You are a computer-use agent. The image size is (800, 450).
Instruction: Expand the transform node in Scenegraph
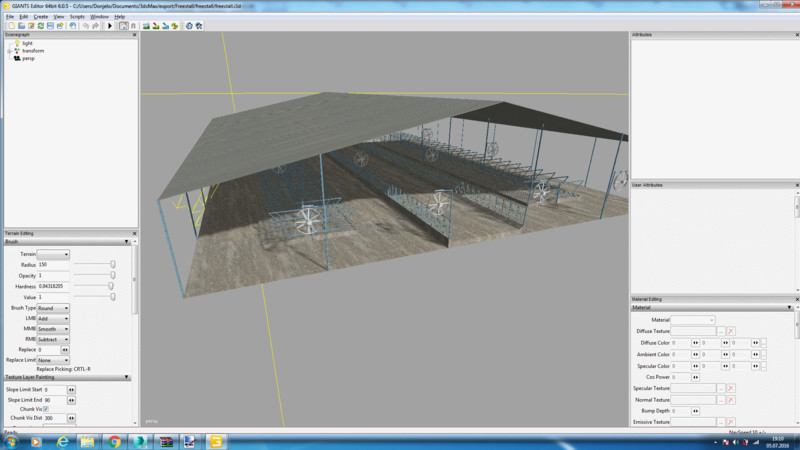click(9, 51)
